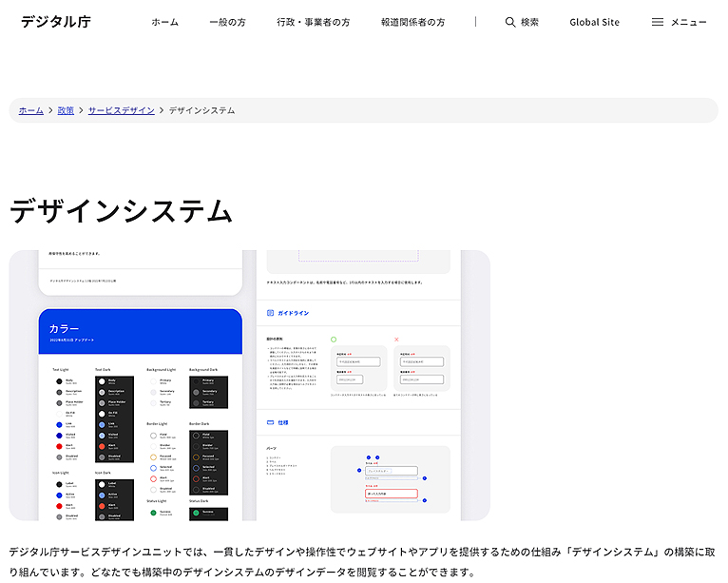This screenshot has width=728, height=583.
Task: Open the 一般の方 navigation item
Action: 227,22
